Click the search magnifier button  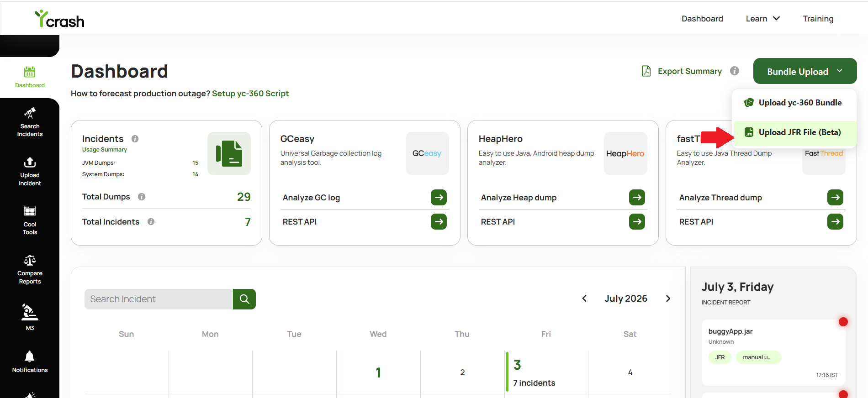(244, 299)
